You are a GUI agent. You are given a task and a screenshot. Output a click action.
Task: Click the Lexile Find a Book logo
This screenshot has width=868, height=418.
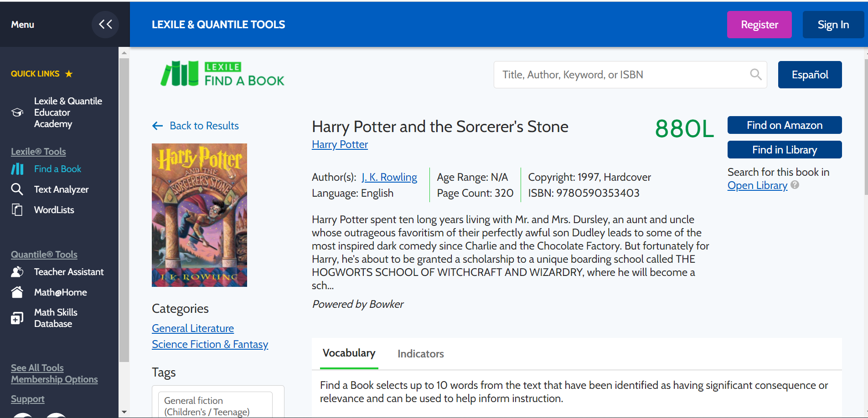tap(222, 74)
